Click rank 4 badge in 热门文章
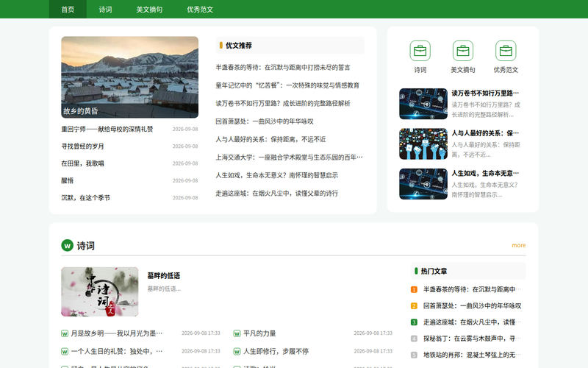The height and width of the screenshot is (368, 588). [x=414, y=339]
